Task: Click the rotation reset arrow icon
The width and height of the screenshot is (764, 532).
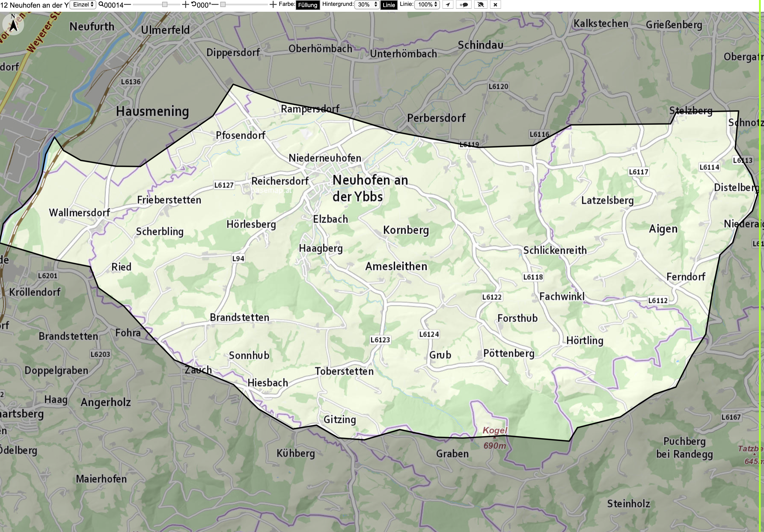Action: (194, 4)
